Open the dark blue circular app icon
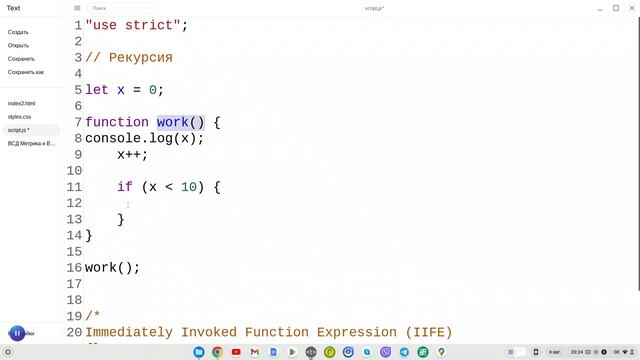 348,352
